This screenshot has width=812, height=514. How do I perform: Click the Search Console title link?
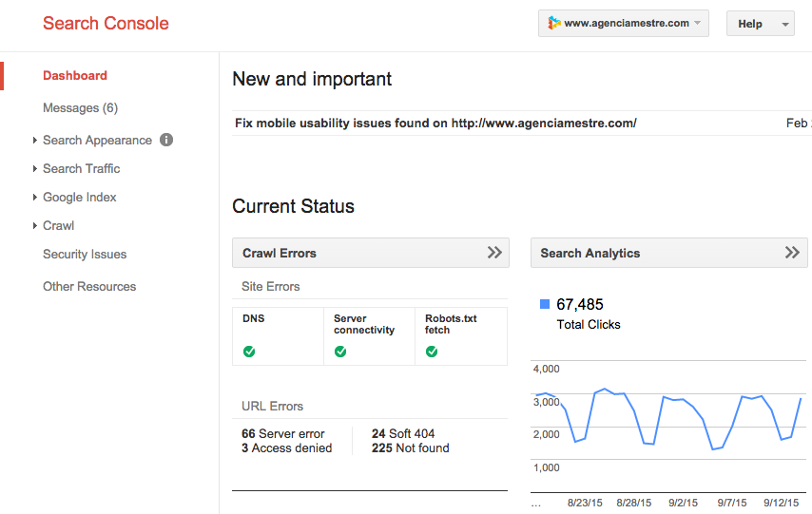[x=106, y=24]
